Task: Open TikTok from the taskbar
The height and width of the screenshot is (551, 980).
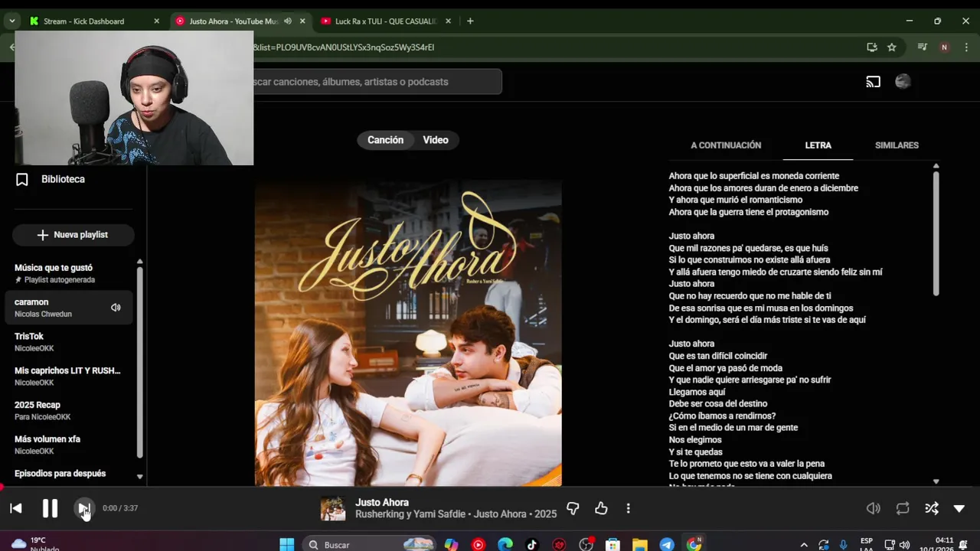Action: pyautogui.click(x=532, y=544)
